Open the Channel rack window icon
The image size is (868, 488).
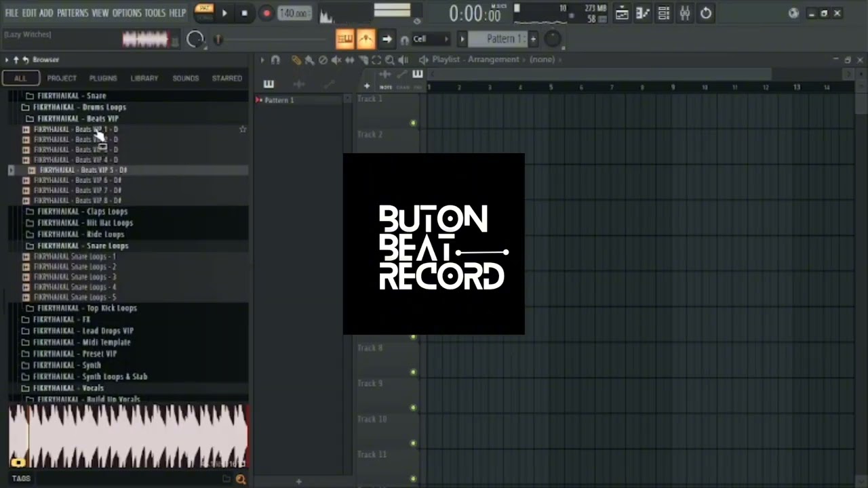pyautogui.click(x=664, y=13)
